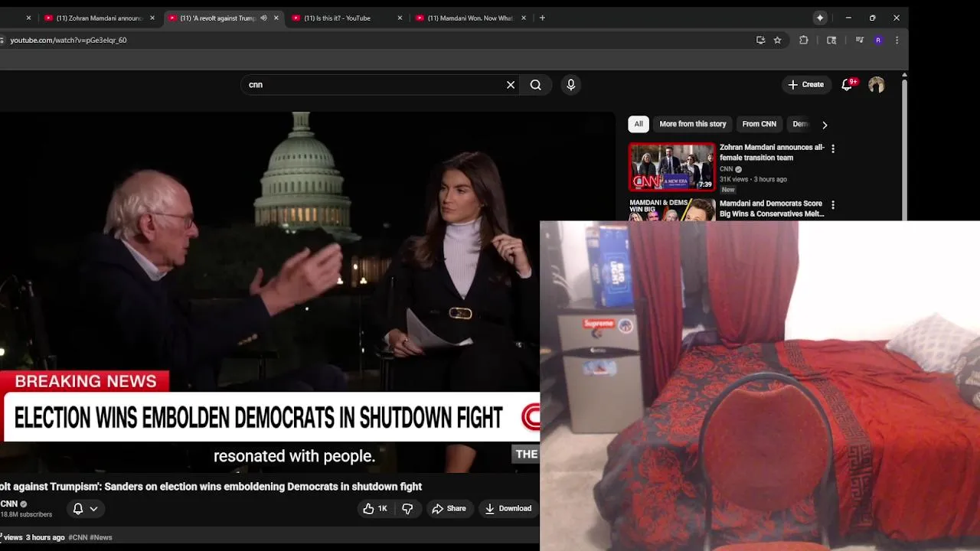Open Chrome three-dot menu

click(897, 40)
